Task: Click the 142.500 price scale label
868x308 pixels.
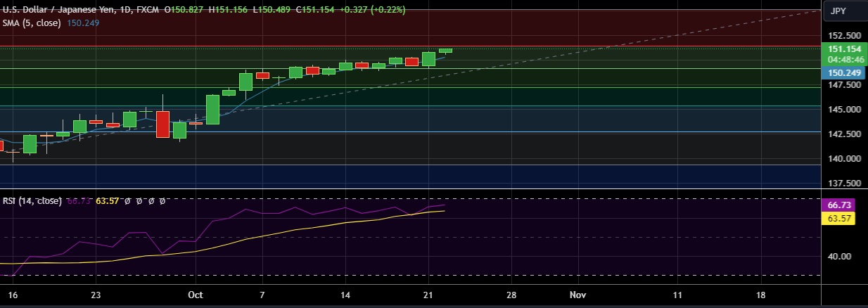Action: (x=844, y=134)
